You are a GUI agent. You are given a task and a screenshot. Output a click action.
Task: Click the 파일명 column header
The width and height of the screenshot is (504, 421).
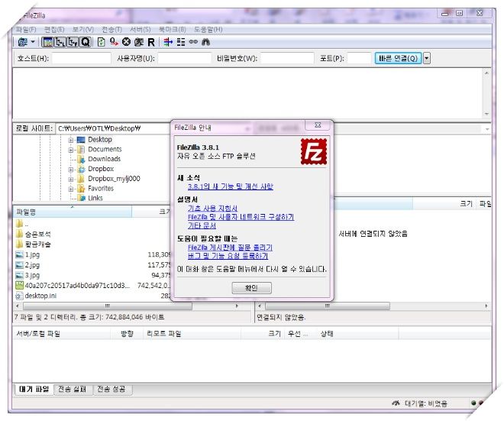tap(73, 212)
